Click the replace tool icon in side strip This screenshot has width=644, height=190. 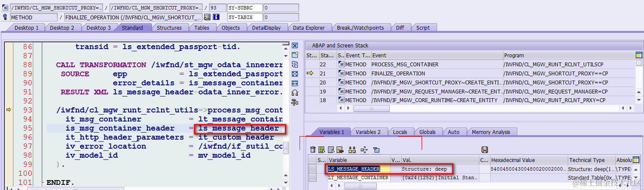point(295,65)
